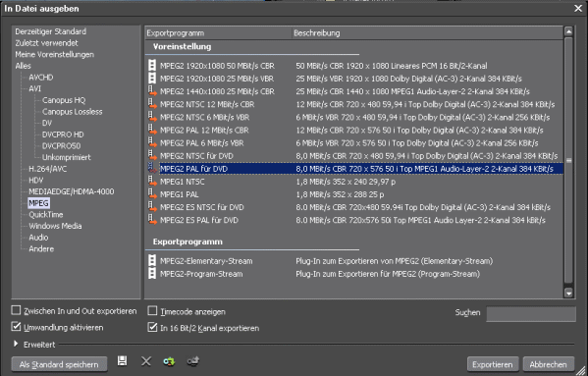Click the MPEG2-Elementary-Stream exporter icon
Screen dimensions: 588x376
[x=152, y=261]
